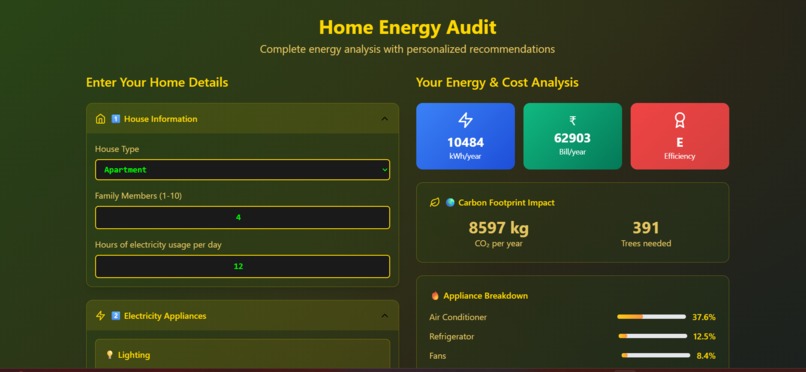This screenshot has height=372, width=806.
Task: Click the 'Air Conditioner' breakdown label
Action: [458, 317]
